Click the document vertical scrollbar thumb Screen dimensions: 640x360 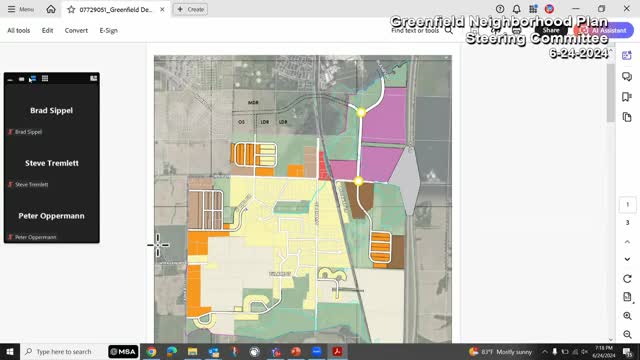tap(611, 93)
